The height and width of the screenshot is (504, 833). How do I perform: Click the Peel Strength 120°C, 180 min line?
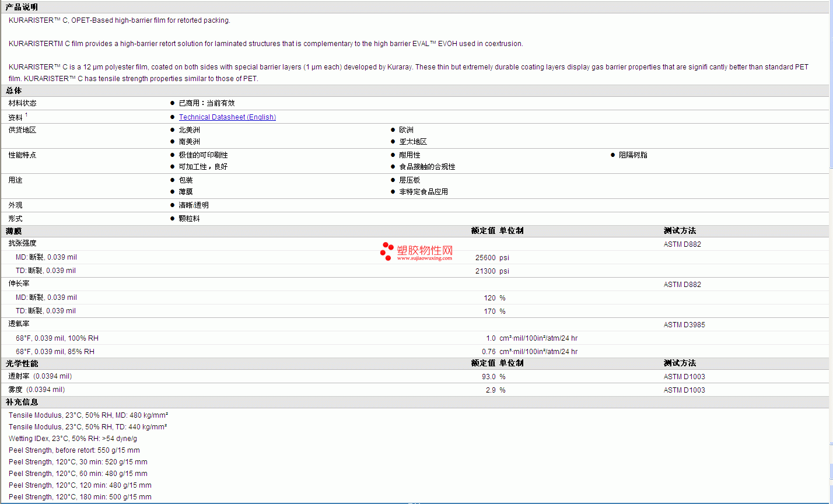tap(80, 497)
